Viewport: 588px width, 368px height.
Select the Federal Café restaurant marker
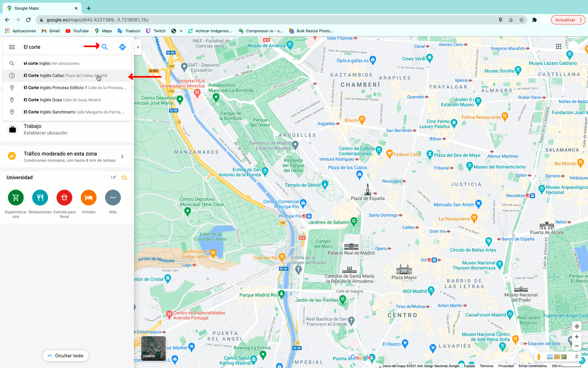[389, 154]
